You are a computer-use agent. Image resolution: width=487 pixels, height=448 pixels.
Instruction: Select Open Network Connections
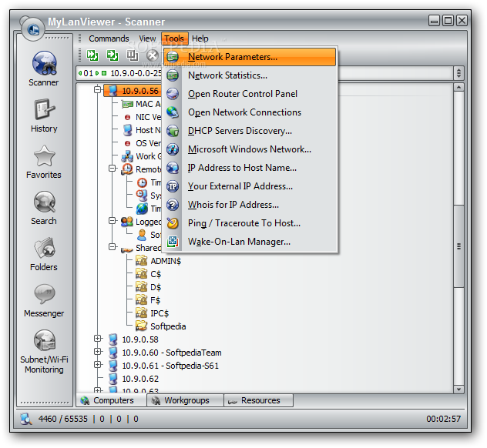[250, 112]
